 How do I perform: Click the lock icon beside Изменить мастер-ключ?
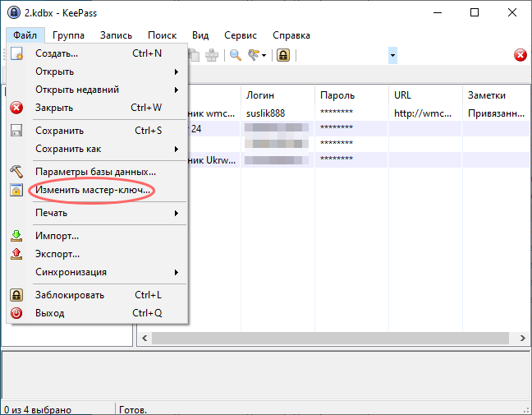point(16,190)
